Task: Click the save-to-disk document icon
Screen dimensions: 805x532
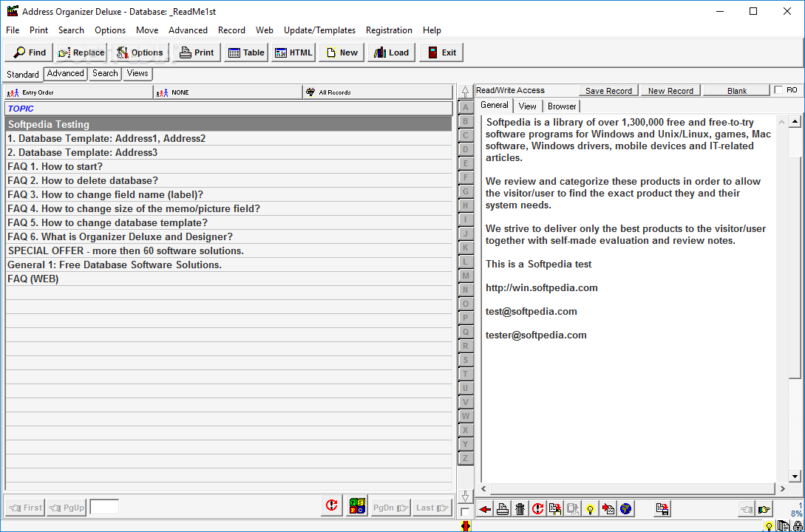Action: click(x=662, y=509)
